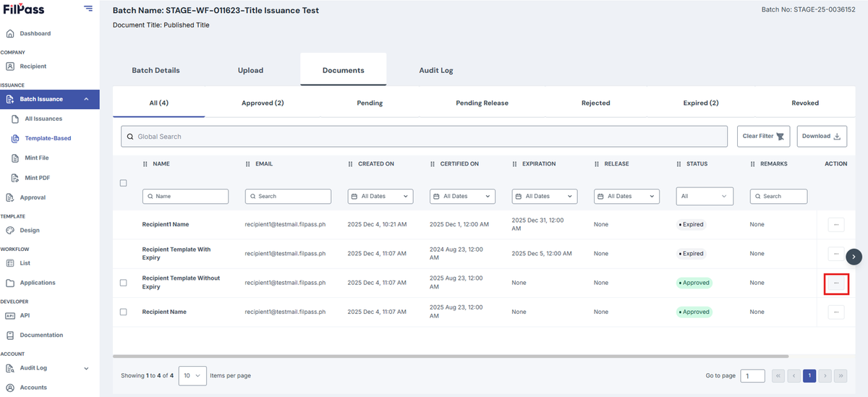Open Created On dates dropdown

380,196
